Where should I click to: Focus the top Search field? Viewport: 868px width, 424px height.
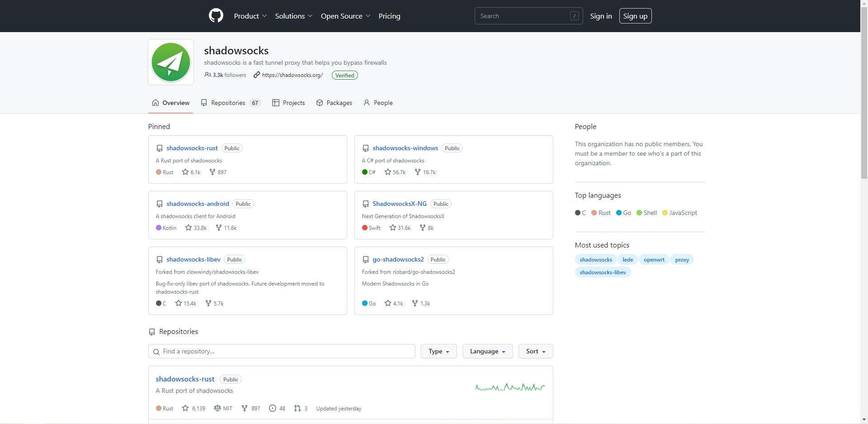[x=528, y=16]
